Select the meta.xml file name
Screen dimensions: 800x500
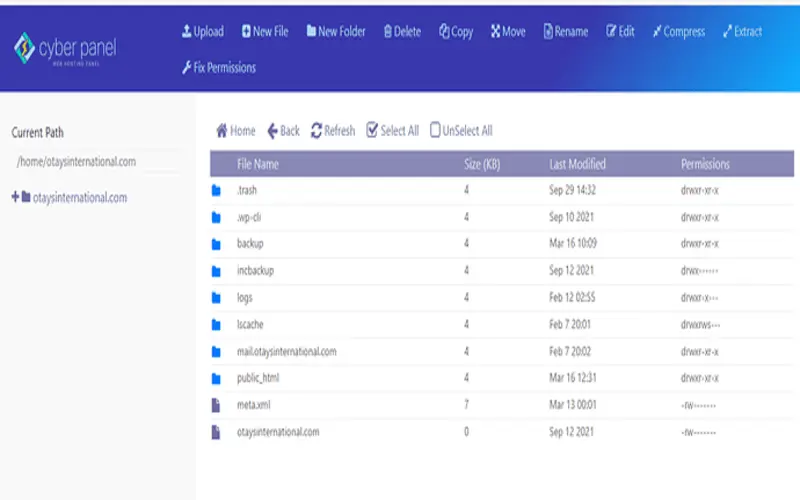[254, 405]
